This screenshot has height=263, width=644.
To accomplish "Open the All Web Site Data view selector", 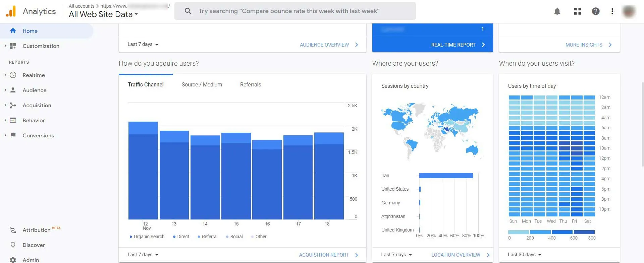I will 103,14.
